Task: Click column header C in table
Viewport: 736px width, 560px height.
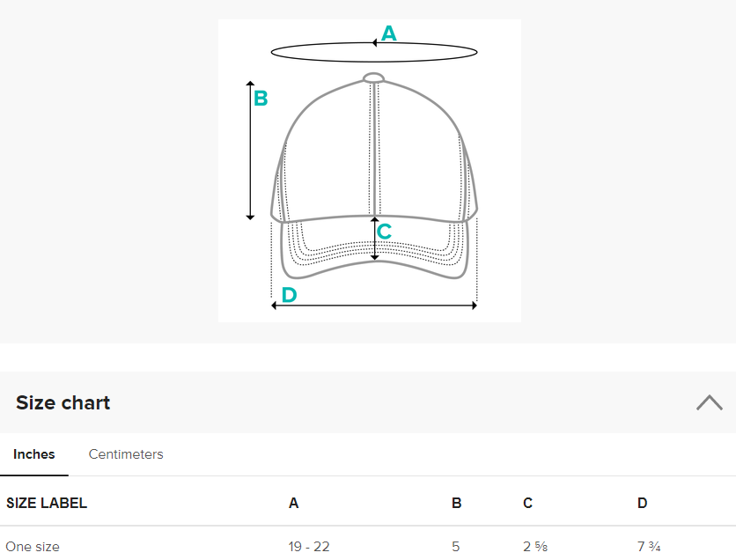Action: pos(527,503)
